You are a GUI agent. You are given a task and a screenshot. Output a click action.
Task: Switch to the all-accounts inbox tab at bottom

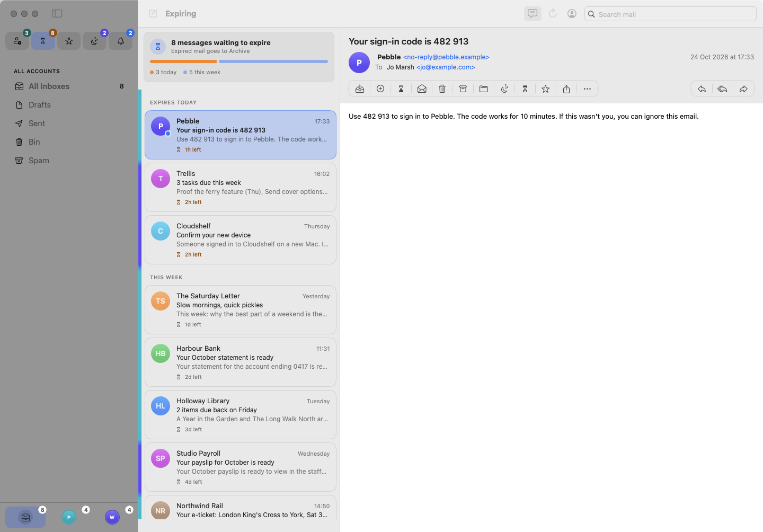[25, 517]
